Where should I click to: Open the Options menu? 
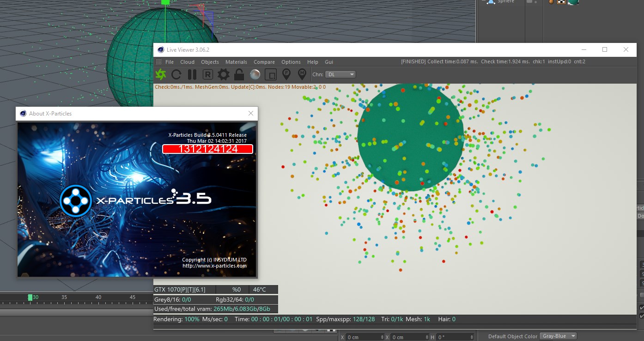click(x=291, y=62)
